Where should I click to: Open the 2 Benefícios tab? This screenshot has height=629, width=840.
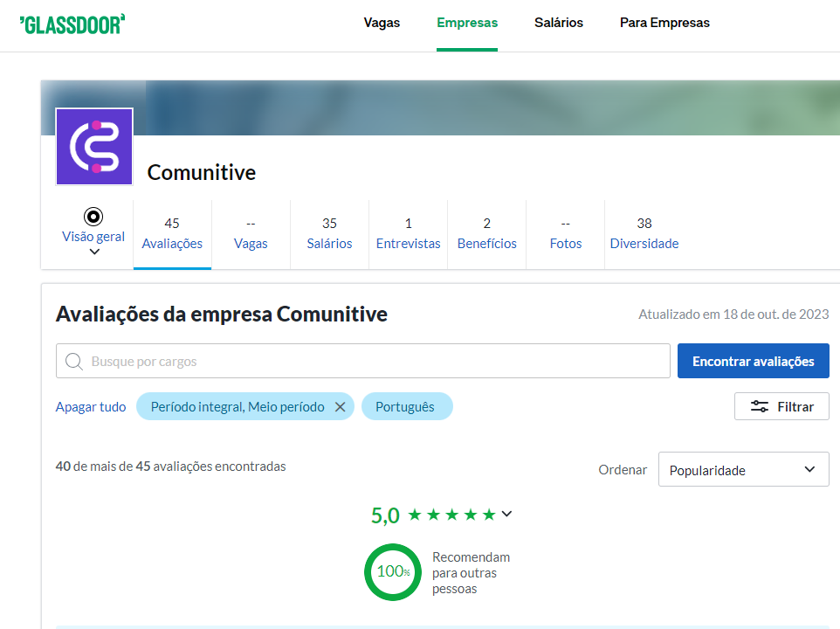[x=487, y=233]
